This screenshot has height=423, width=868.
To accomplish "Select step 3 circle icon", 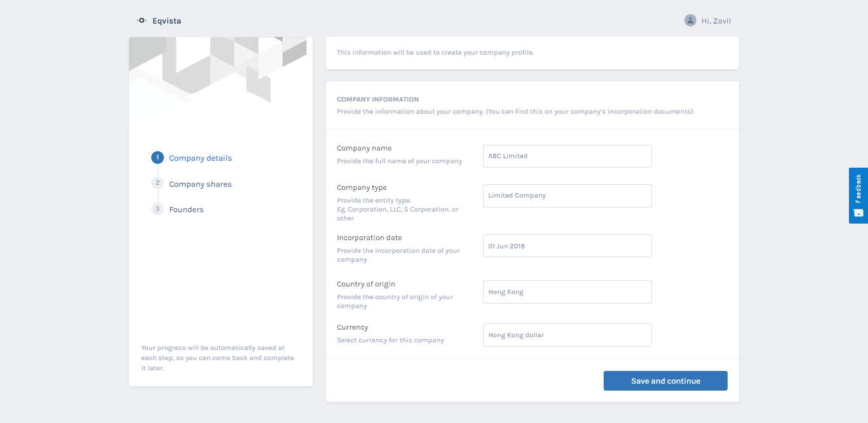I will click(158, 209).
